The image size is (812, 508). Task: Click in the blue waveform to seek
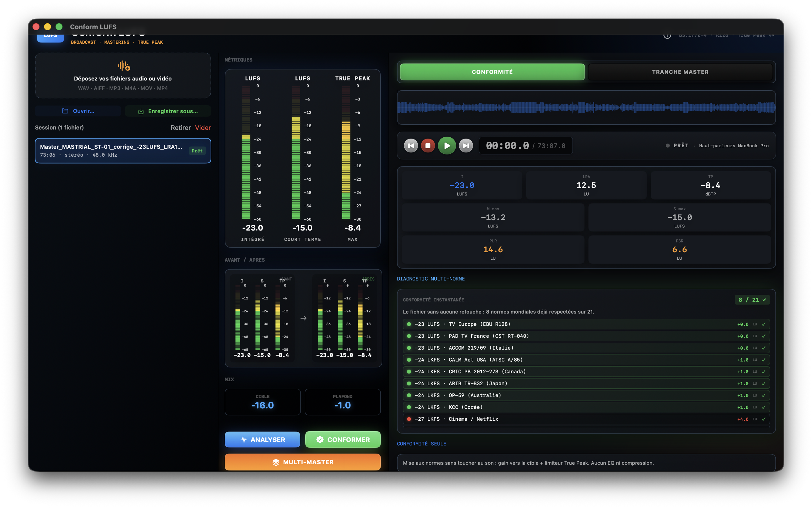pos(586,108)
